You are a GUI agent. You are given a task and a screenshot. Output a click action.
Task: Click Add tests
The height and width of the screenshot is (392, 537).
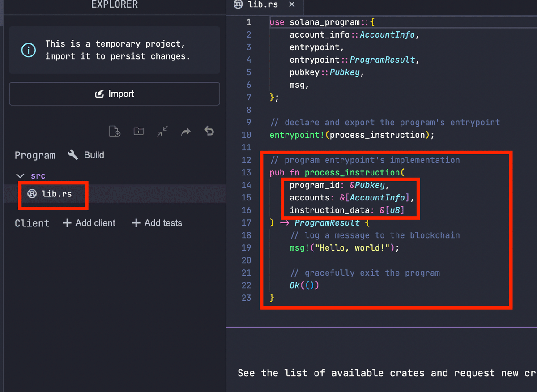(157, 223)
